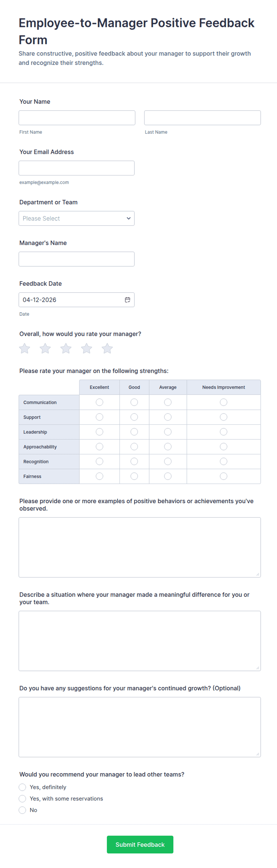Select Excellent for Communication
Image resolution: width=277 pixels, height=868 pixels.
[99, 402]
